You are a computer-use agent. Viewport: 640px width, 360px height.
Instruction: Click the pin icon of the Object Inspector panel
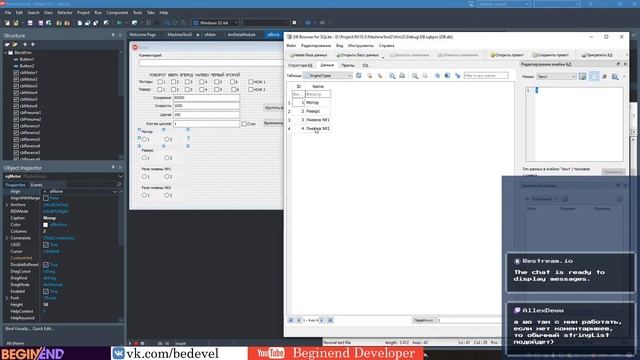click(x=113, y=167)
